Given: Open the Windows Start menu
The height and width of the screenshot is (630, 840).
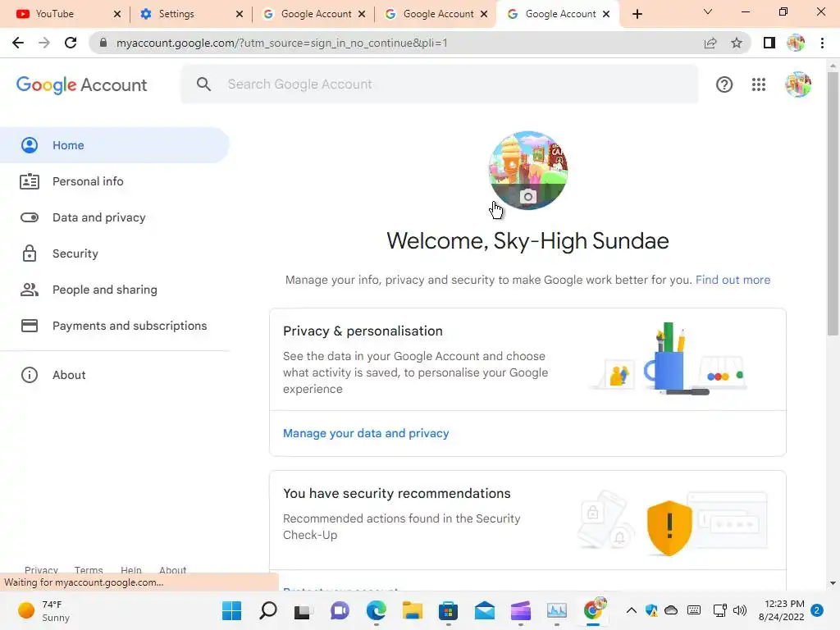Looking at the screenshot, I should (x=231, y=610).
